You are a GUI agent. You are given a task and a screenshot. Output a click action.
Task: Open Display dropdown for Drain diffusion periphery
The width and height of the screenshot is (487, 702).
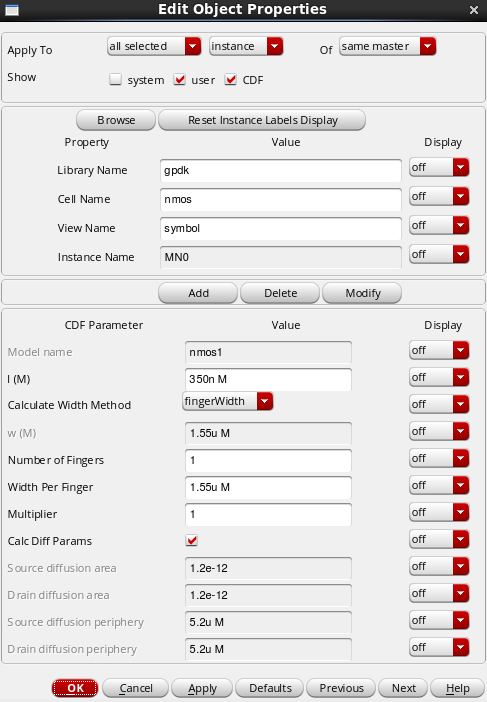(x=439, y=647)
